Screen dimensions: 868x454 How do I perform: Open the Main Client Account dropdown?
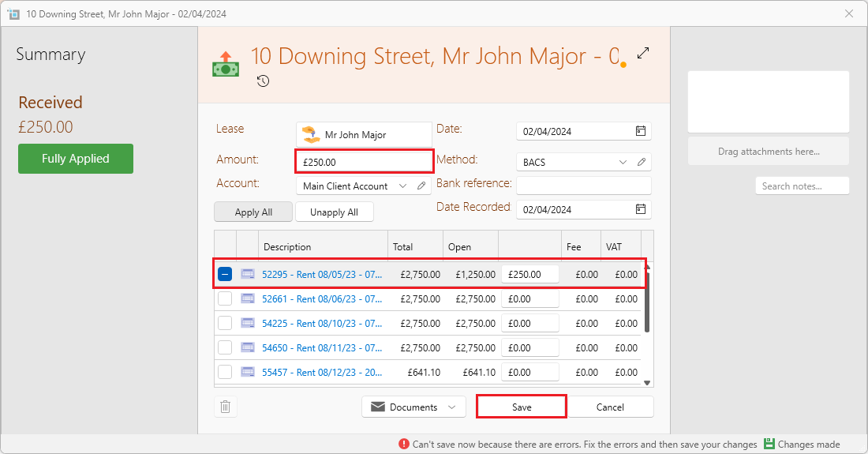pos(403,186)
